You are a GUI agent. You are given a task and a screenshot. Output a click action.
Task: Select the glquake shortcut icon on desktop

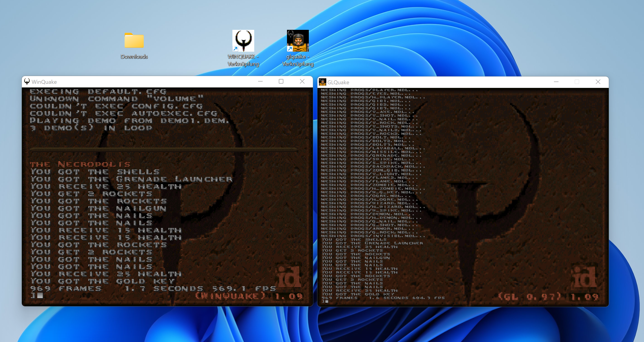point(297,41)
